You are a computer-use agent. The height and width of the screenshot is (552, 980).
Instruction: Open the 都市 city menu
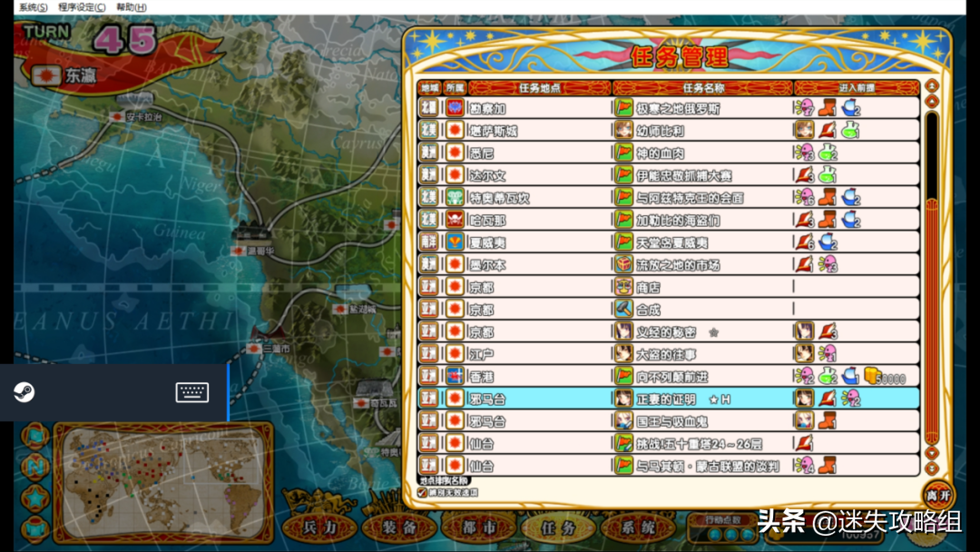coord(479,527)
